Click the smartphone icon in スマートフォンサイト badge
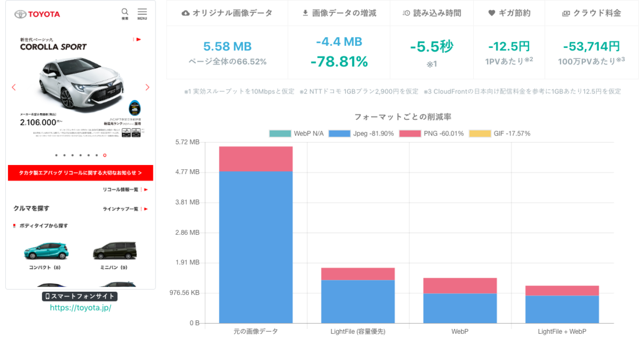This screenshot has height=338, width=644. (x=47, y=296)
